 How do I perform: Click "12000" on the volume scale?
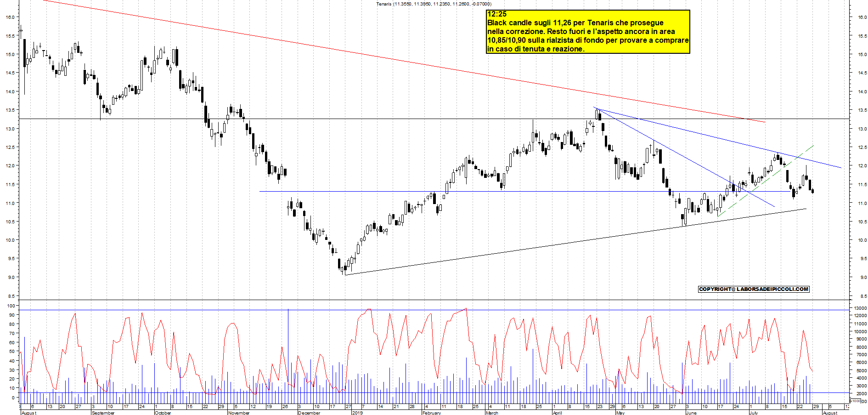pyautogui.click(x=860, y=316)
